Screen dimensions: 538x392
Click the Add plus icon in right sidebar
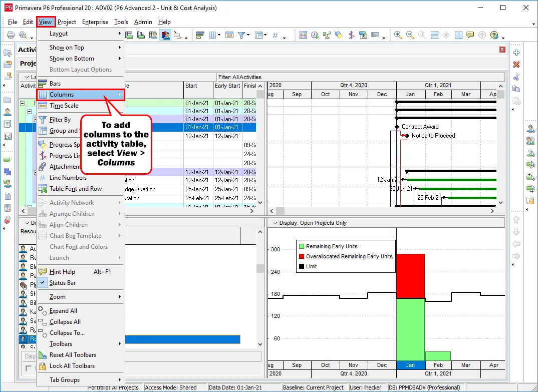516,53
